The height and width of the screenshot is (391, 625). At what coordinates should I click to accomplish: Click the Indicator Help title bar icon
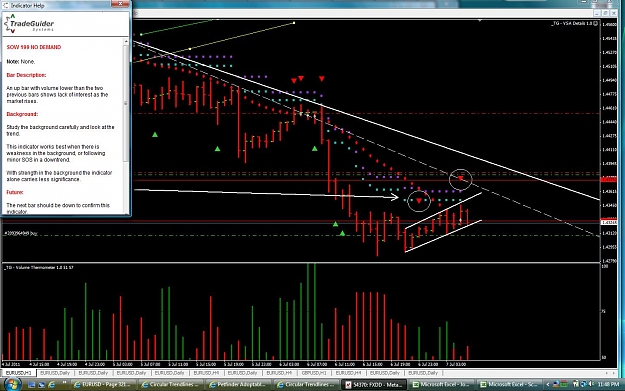6,5
